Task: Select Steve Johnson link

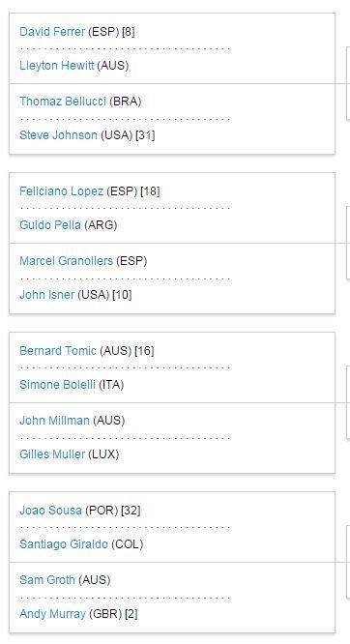Action: click(58, 134)
